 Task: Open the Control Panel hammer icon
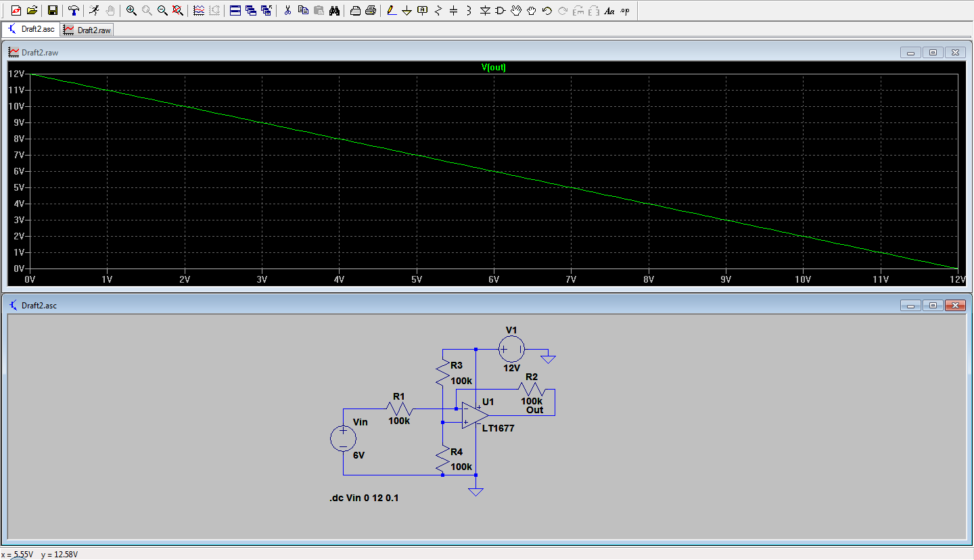click(x=74, y=11)
